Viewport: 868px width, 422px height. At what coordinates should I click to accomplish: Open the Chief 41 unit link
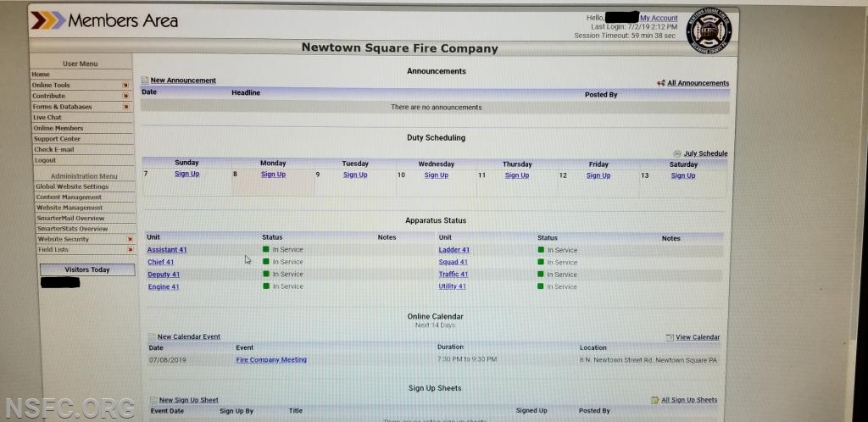(160, 262)
